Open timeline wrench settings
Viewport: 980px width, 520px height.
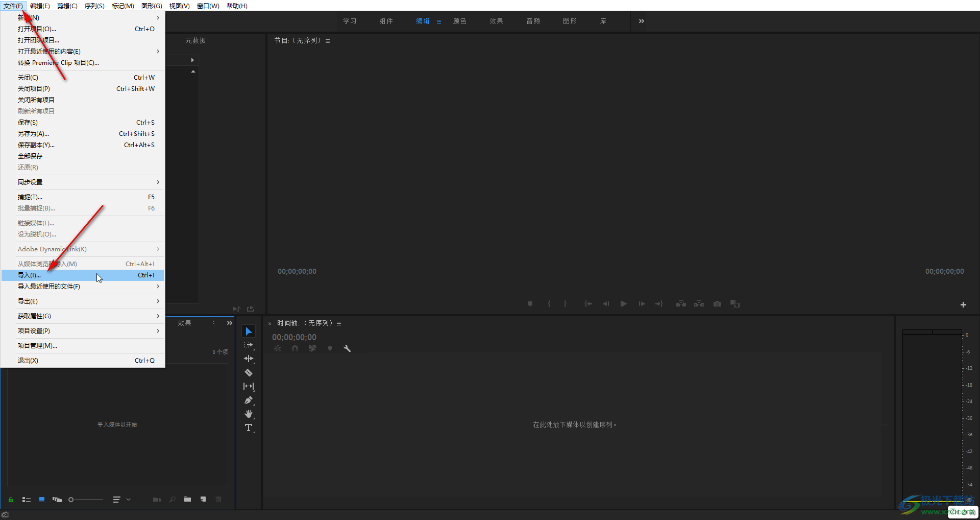click(x=347, y=349)
